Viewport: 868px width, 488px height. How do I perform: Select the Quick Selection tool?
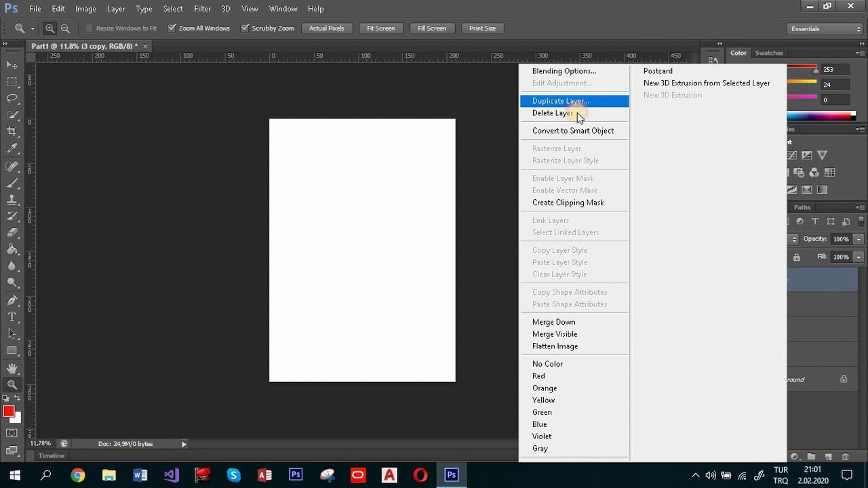[12, 115]
